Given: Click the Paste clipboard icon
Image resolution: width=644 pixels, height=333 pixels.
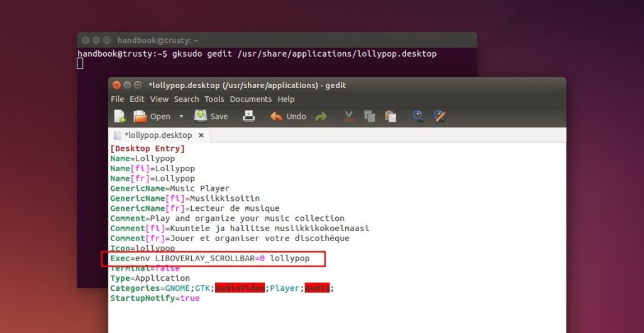Looking at the screenshot, I should [x=391, y=116].
